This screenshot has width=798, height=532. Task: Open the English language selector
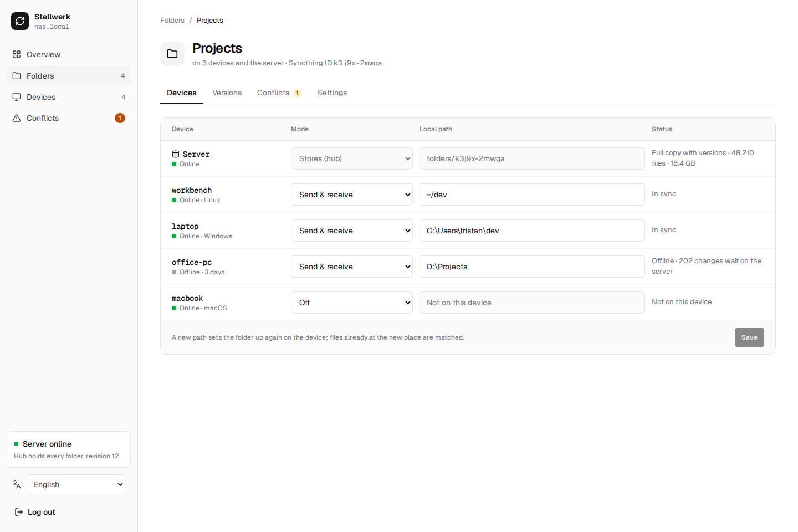click(76, 484)
